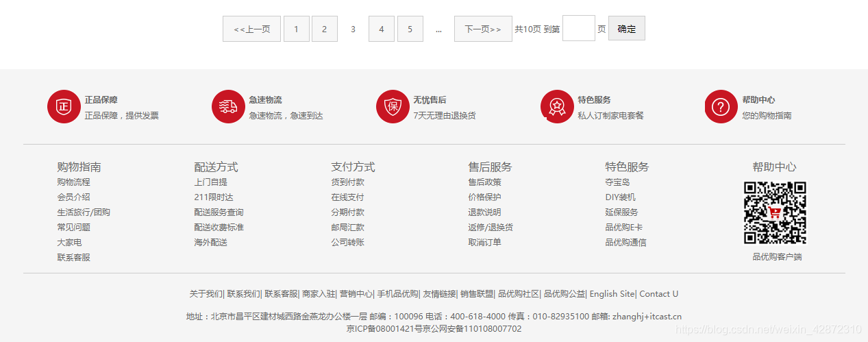Click the 无忧售后 shield icon

point(393,107)
